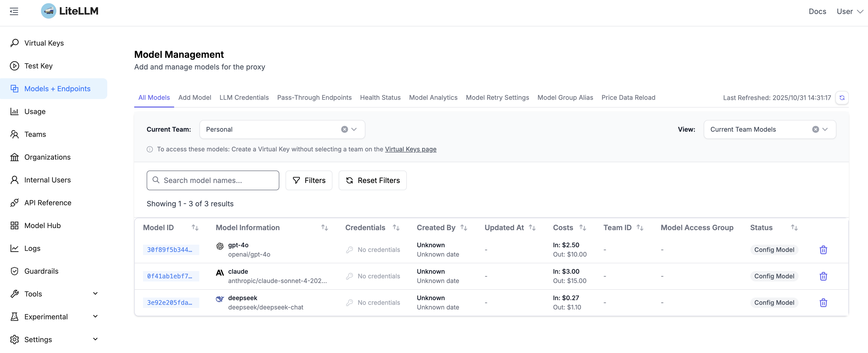Switch to the Add Model tab

[x=194, y=98]
